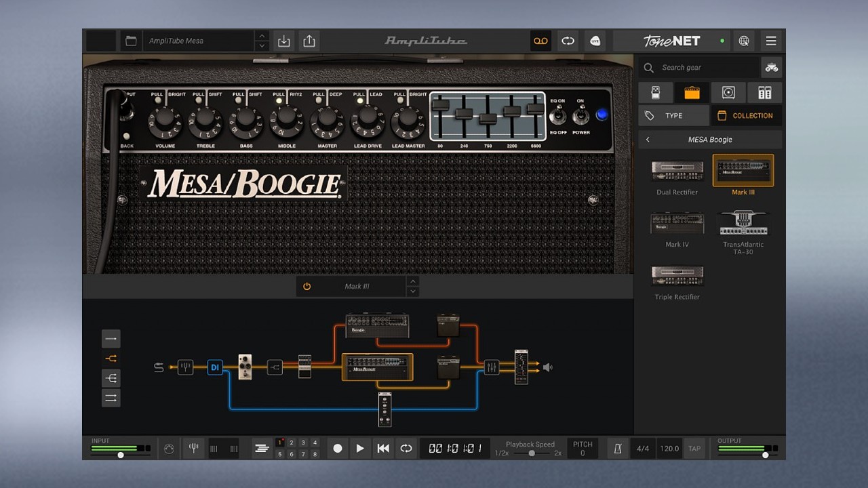Show amplifiers gear category
868x488 pixels.
coord(692,93)
